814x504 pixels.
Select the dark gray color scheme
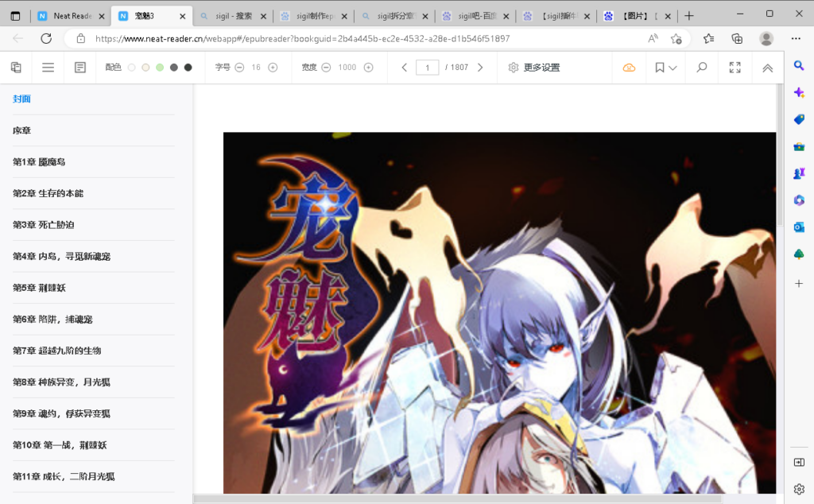point(174,68)
